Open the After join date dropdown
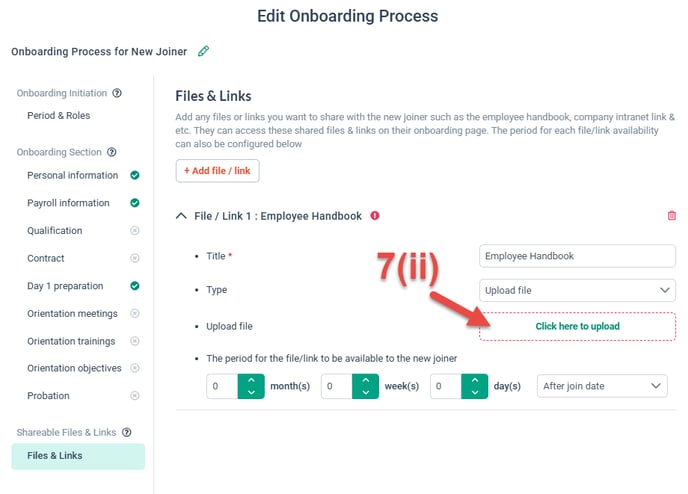This screenshot has width=688, height=494. click(602, 386)
